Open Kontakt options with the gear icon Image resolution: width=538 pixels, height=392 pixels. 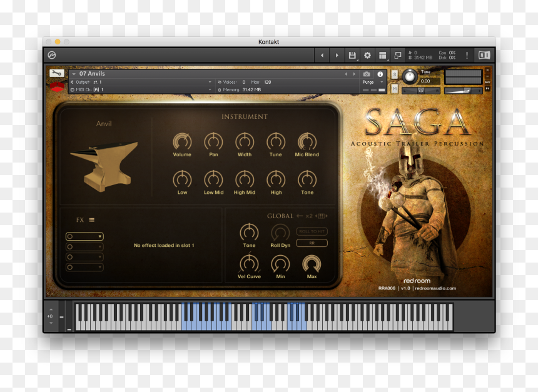[367, 55]
